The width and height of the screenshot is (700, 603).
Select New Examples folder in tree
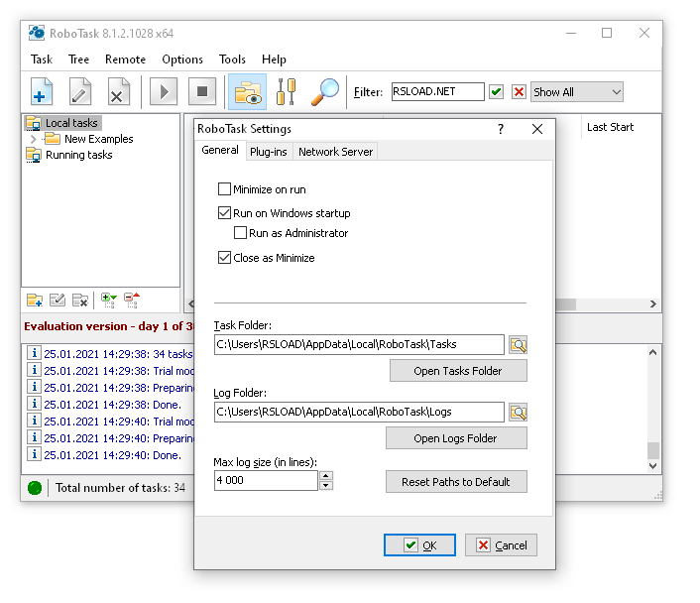pos(99,139)
